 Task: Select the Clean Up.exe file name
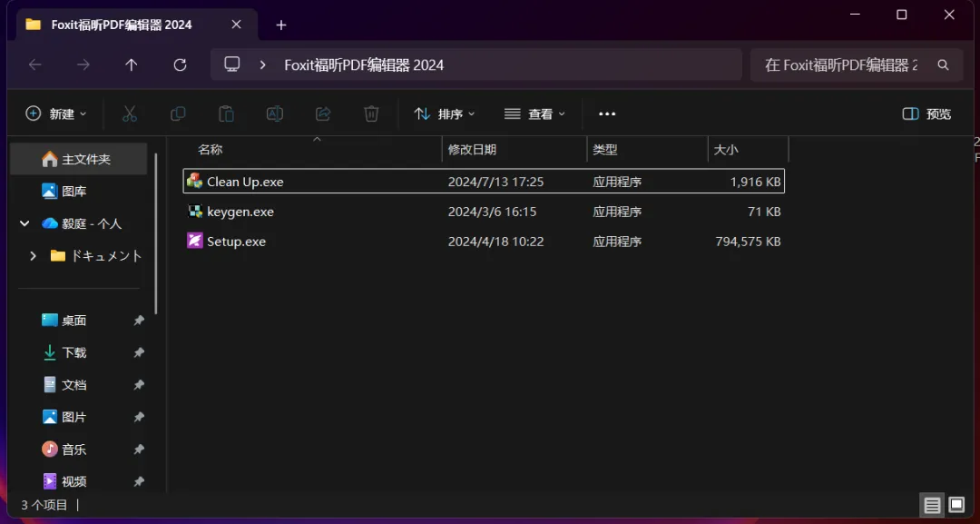tap(245, 182)
